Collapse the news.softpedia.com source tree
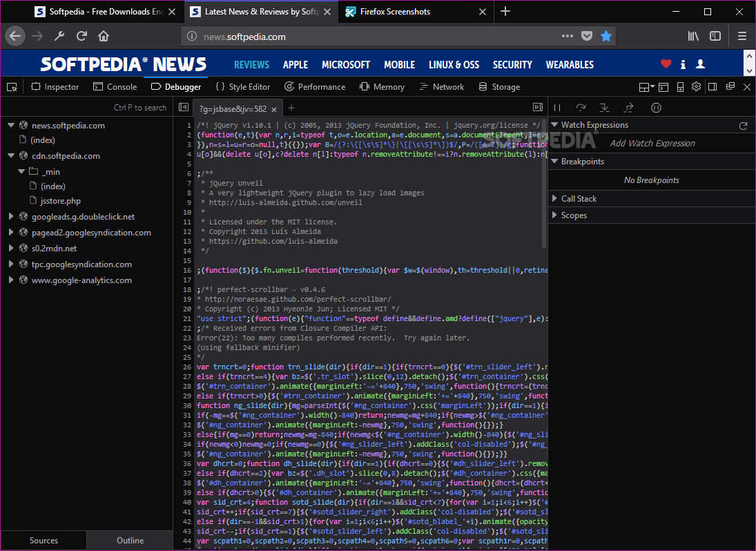The image size is (756, 551). point(11,126)
